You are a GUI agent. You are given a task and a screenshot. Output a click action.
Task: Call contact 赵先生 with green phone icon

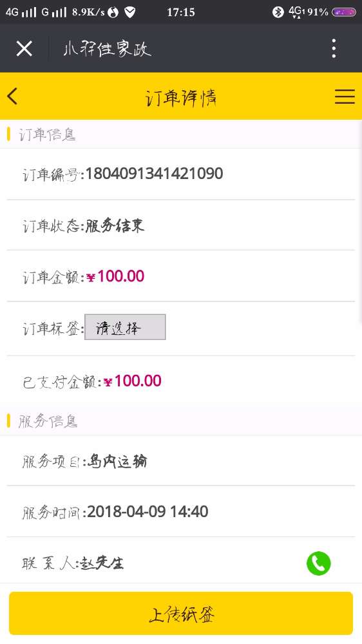coord(318,563)
